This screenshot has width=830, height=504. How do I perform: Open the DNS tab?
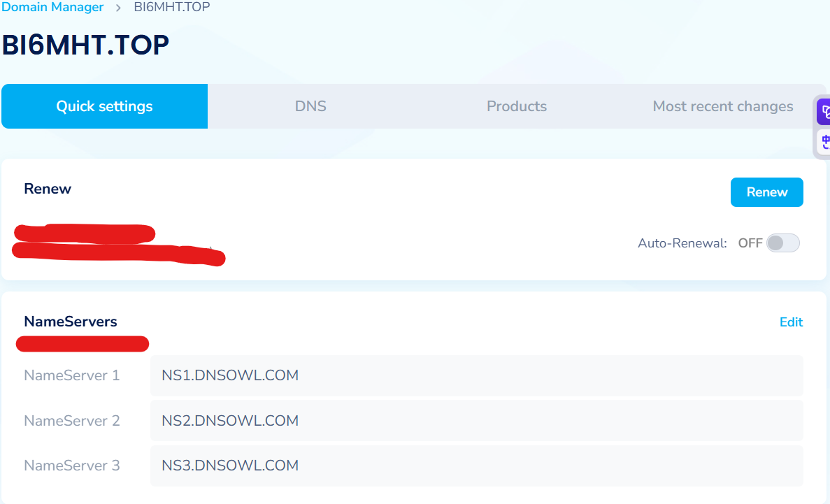[x=310, y=106]
